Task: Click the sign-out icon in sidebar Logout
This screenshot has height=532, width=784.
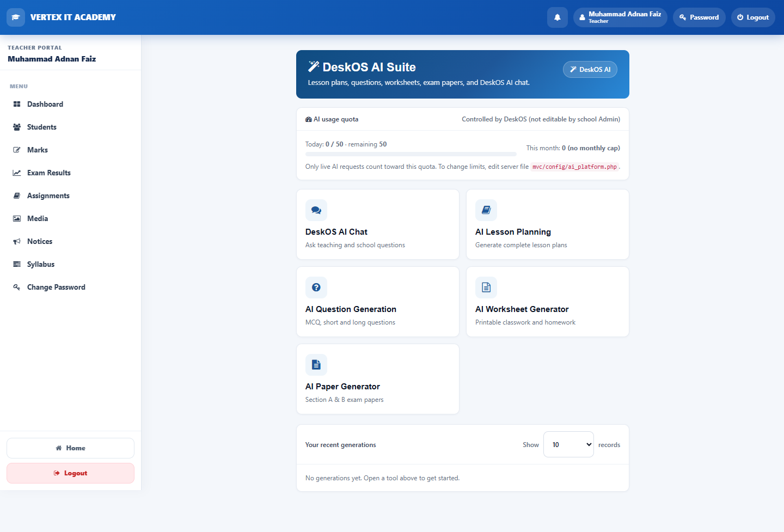Action: click(57, 473)
